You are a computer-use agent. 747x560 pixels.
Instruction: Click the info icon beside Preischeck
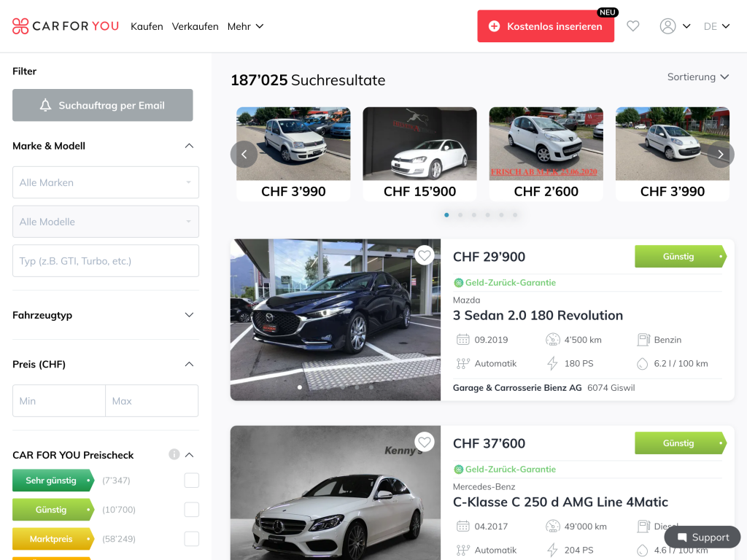pos(174,454)
